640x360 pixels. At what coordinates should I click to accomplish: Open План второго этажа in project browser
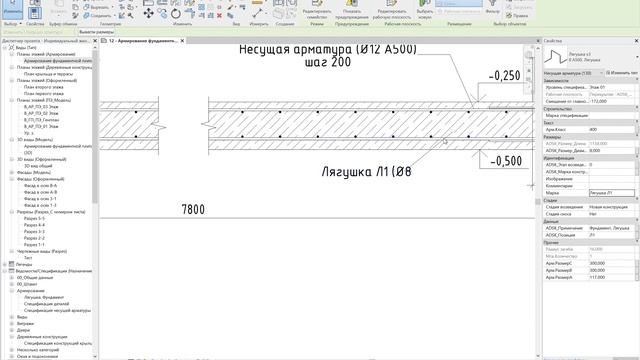coord(44,87)
